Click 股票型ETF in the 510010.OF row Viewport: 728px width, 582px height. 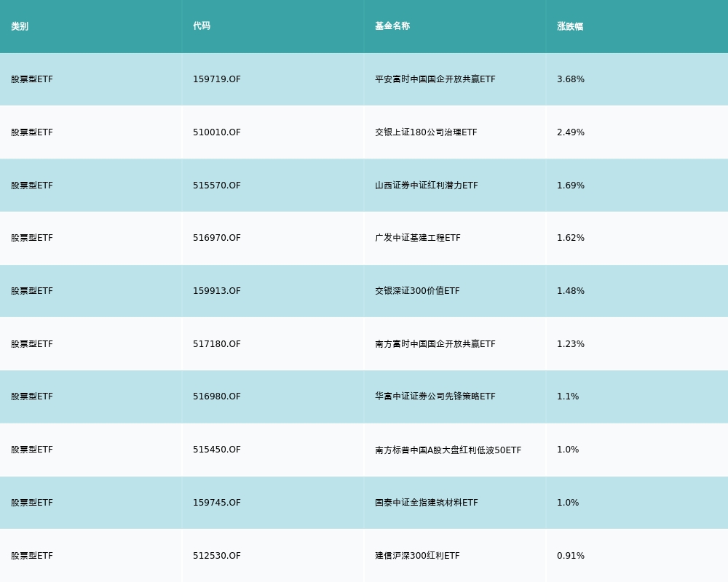pyautogui.click(x=32, y=132)
